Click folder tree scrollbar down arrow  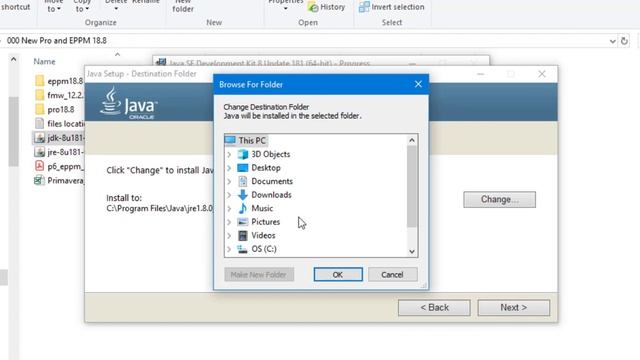(x=412, y=251)
